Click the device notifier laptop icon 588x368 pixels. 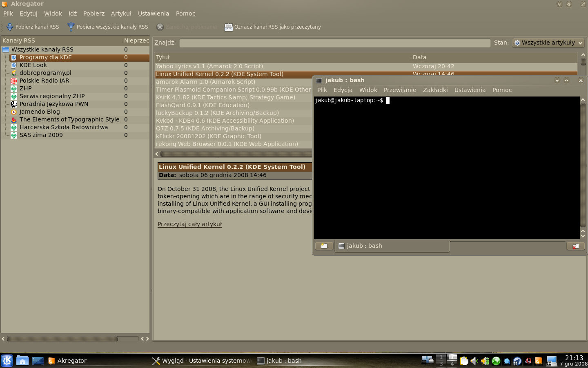tap(552, 361)
